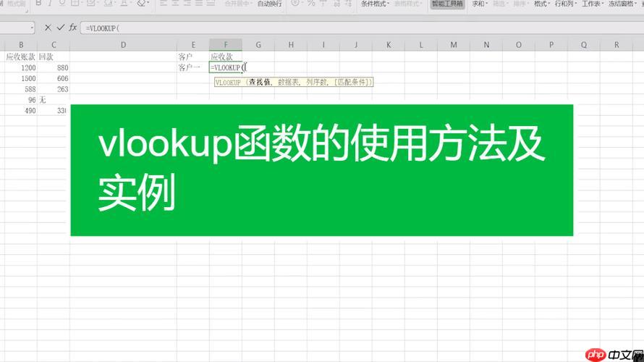644x362 pixels.
Task: Select the cell with value 96
Action: click(x=21, y=100)
